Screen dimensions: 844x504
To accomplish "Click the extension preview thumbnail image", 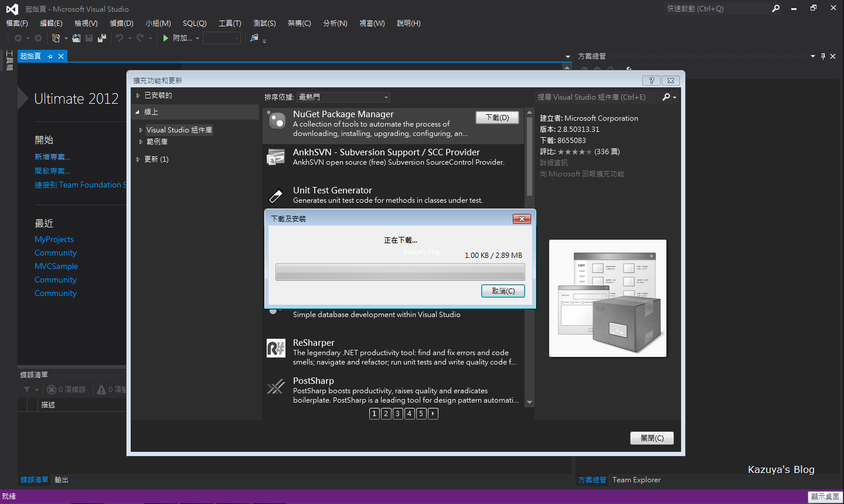I will (608, 298).
